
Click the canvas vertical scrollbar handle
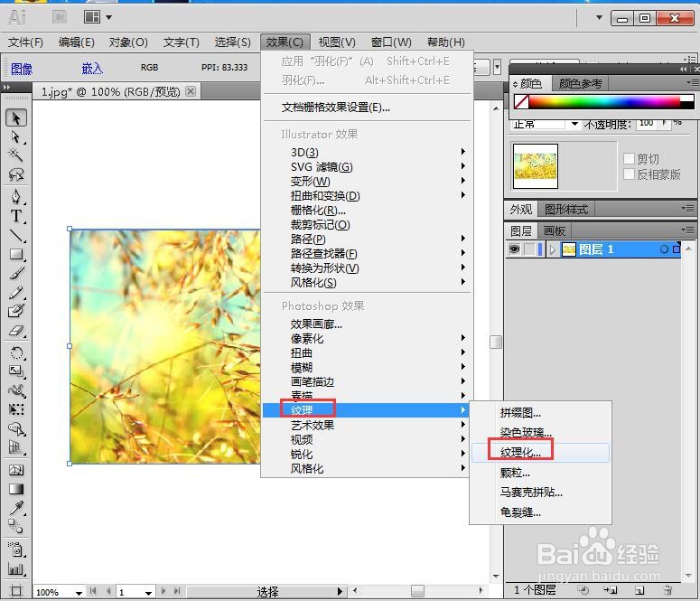coord(496,342)
